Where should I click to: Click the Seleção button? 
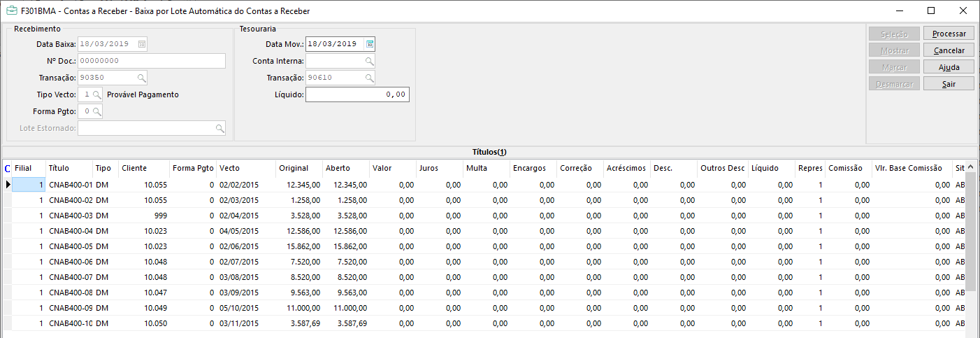click(894, 34)
